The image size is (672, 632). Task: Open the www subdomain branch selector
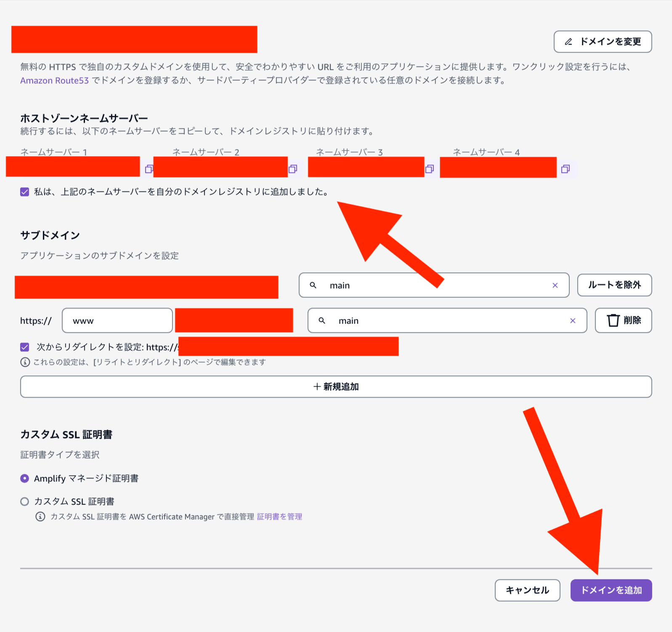(447, 321)
